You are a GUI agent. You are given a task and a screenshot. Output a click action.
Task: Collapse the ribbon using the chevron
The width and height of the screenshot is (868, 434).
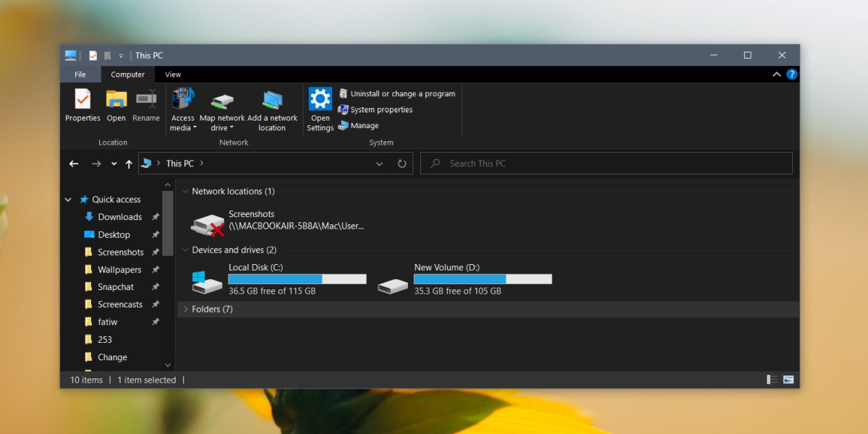point(777,75)
